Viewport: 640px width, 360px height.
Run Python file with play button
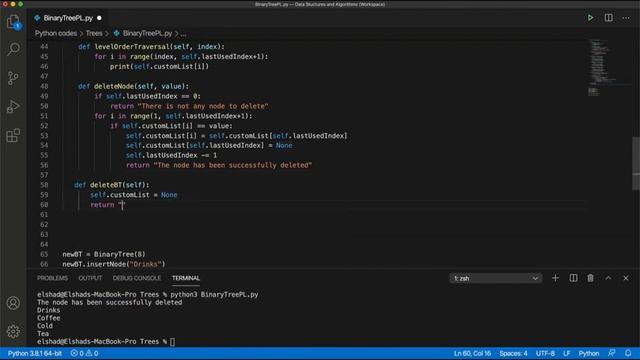[590, 18]
